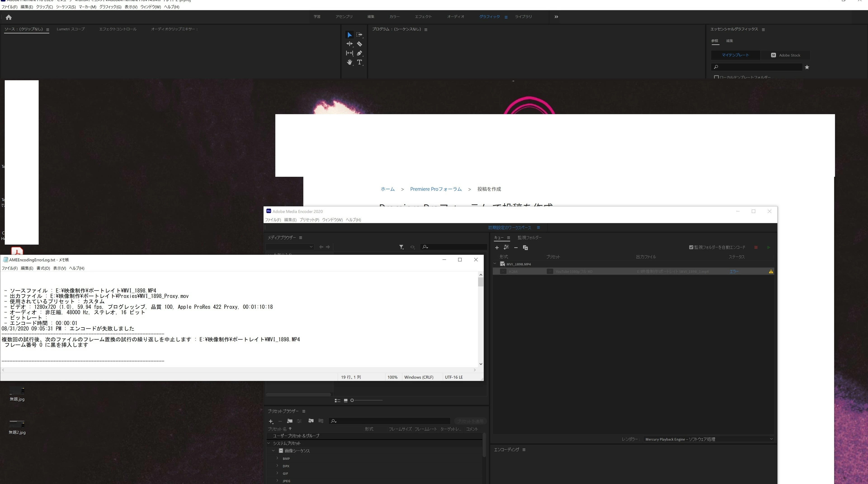Select the Hand tool
Viewport: 868px width, 484px height.
349,62
